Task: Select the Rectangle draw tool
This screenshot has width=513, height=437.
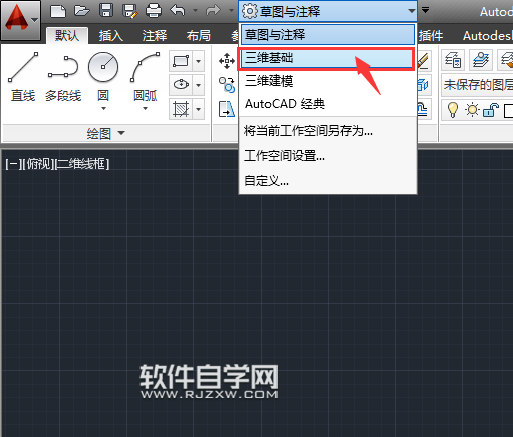Action: coord(181,61)
